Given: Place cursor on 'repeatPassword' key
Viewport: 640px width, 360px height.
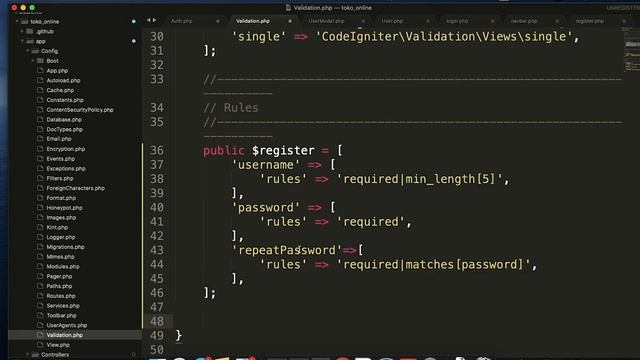Looking at the screenshot, I should [287, 250].
